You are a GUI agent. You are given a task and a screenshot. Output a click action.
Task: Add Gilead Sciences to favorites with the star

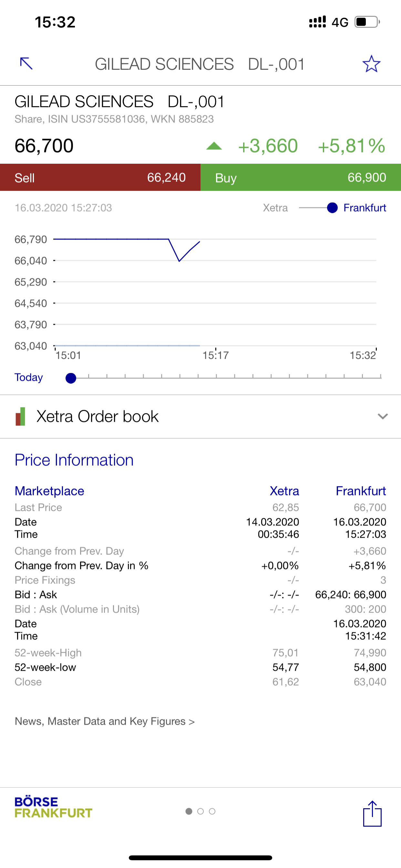[371, 64]
